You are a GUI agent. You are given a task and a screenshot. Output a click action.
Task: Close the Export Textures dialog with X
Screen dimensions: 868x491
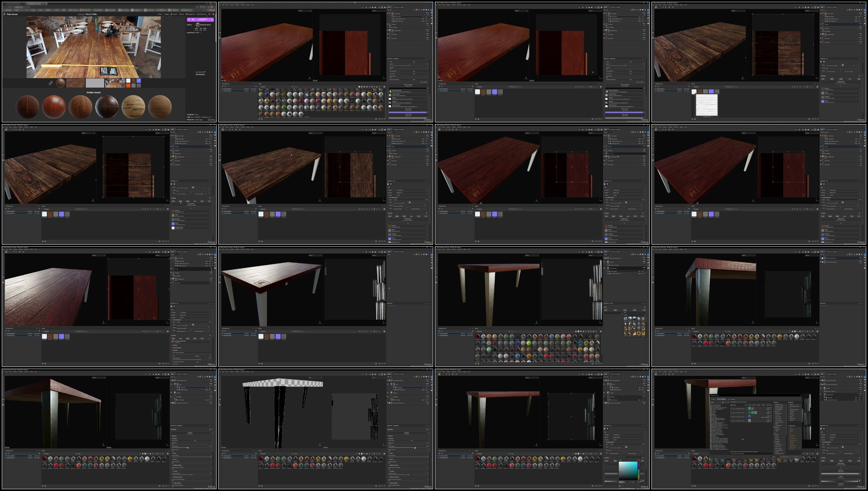pos(801,395)
